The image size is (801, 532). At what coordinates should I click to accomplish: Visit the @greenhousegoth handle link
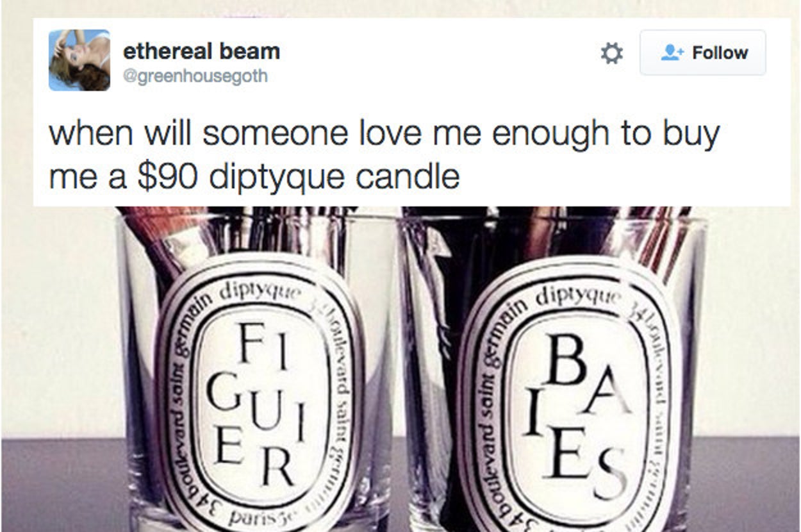click(x=195, y=77)
